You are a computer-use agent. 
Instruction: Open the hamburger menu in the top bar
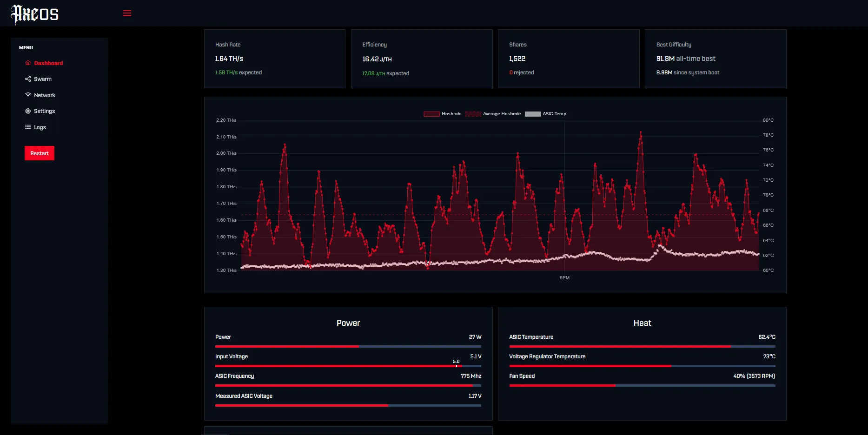(x=126, y=13)
